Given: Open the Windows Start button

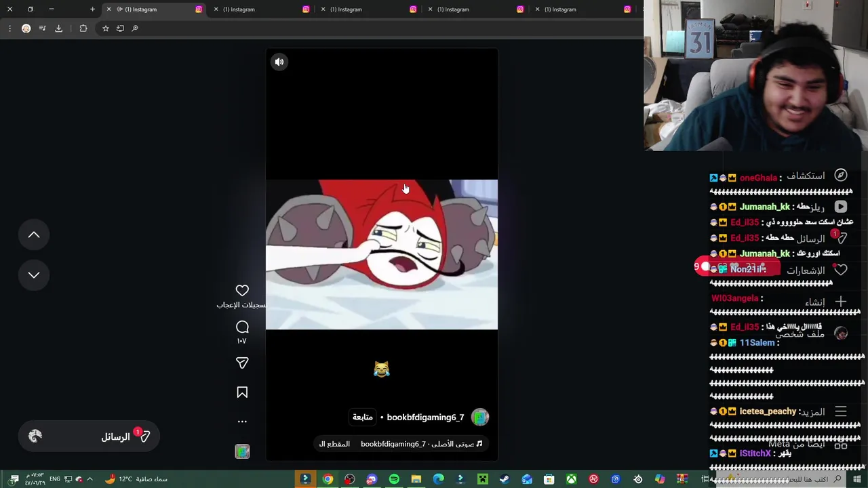Looking at the screenshot, I should (858, 479).
